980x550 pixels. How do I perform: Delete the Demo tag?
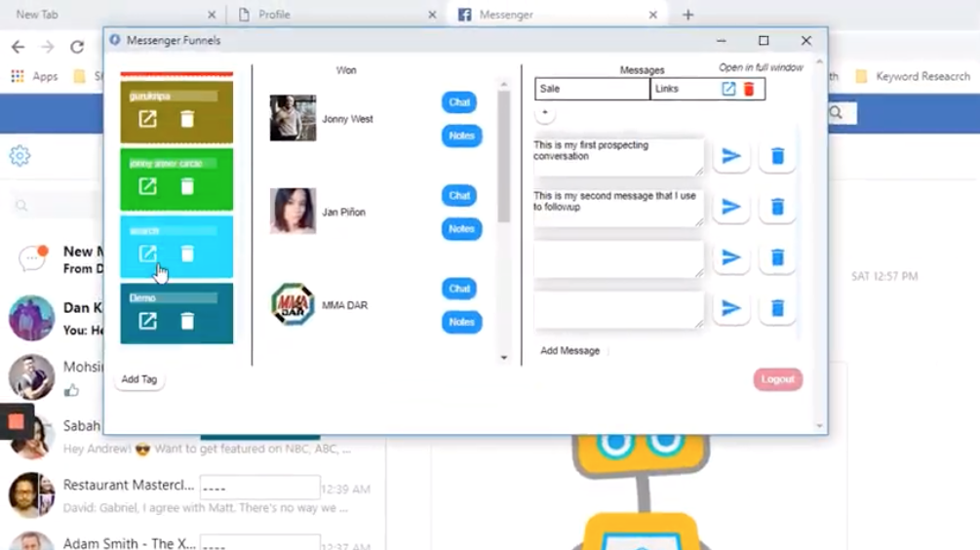[187, 321]
